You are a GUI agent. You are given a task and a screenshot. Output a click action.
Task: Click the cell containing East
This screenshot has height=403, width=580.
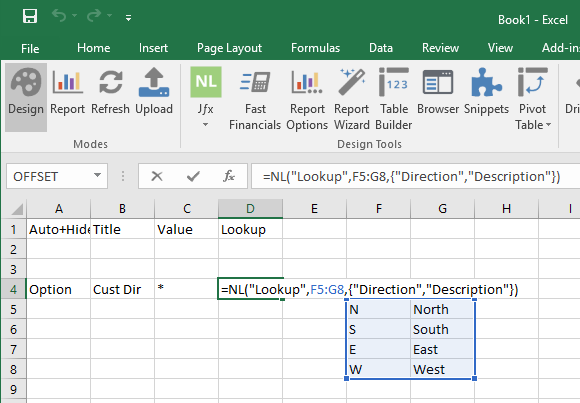(442, 349)
